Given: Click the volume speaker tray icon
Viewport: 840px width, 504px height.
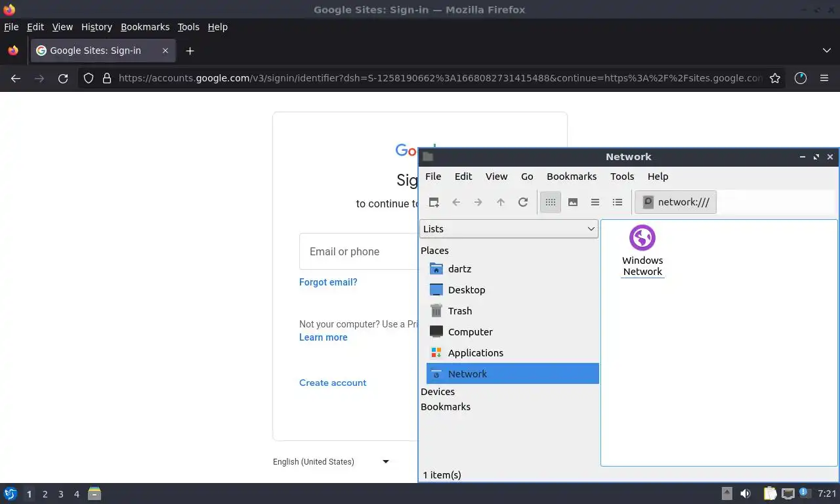Looking at the screenshot, I should point(745,493).
